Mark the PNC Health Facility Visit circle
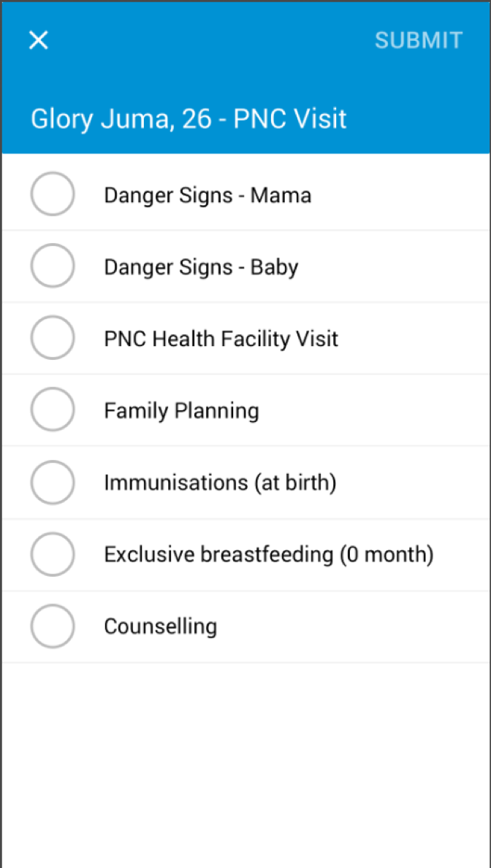 [x=52, y=337]
